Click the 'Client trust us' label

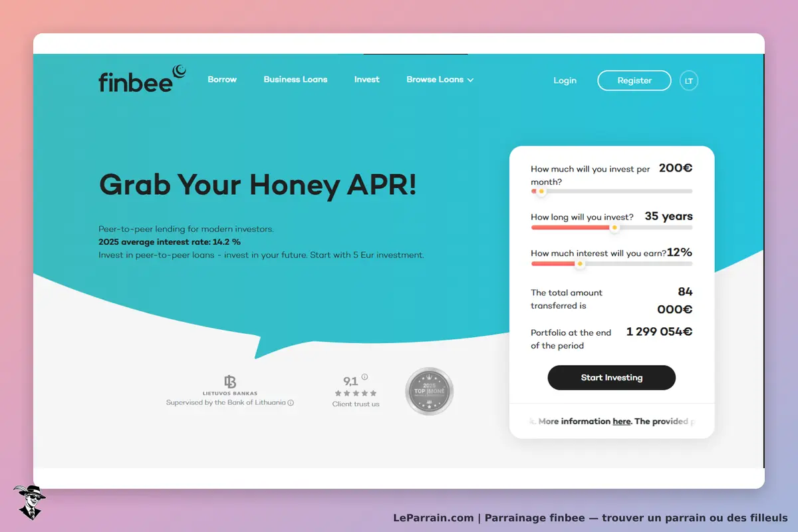pos(356,404)
